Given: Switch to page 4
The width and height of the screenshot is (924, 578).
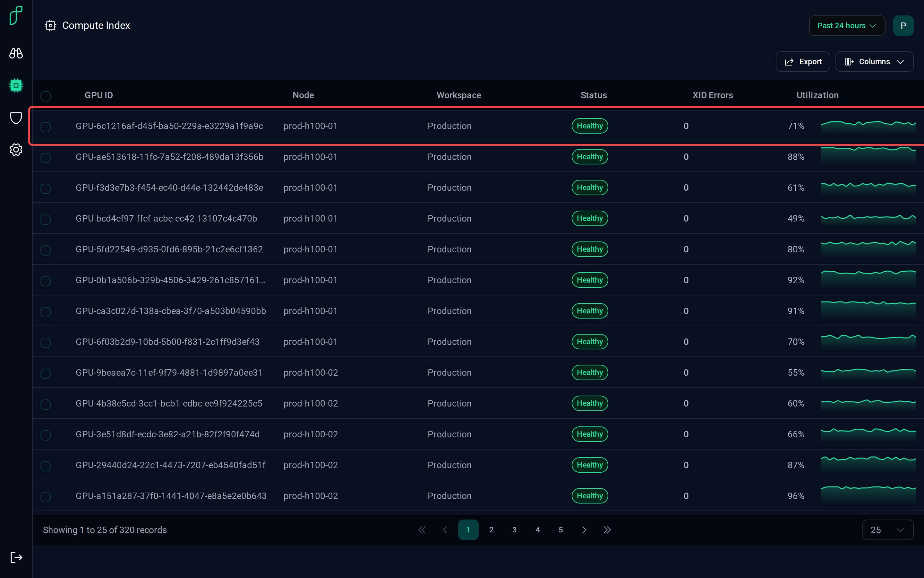Looking at the screenshot, I should coord(538,530).
